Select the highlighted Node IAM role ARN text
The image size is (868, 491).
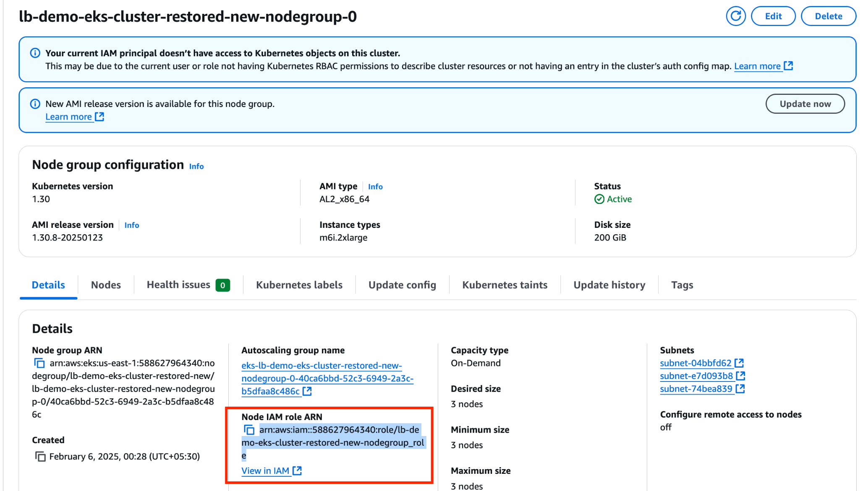pyautogui.click(x=333, y=443)
